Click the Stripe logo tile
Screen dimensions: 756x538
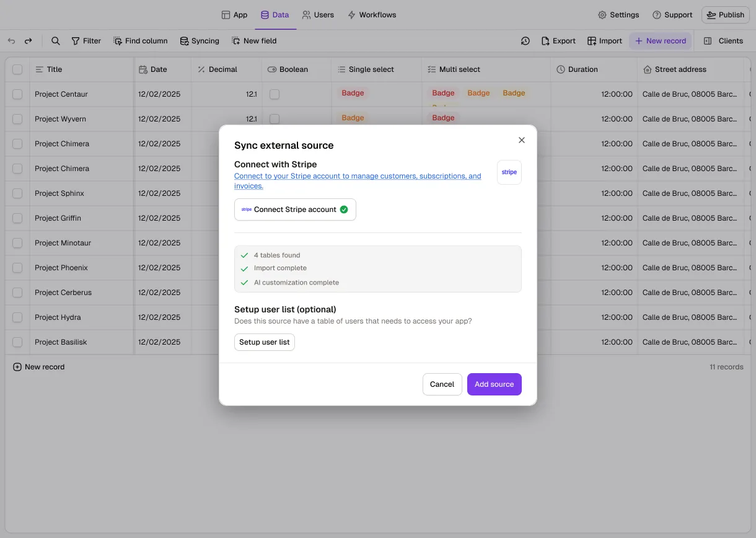[x=509, y=172]
